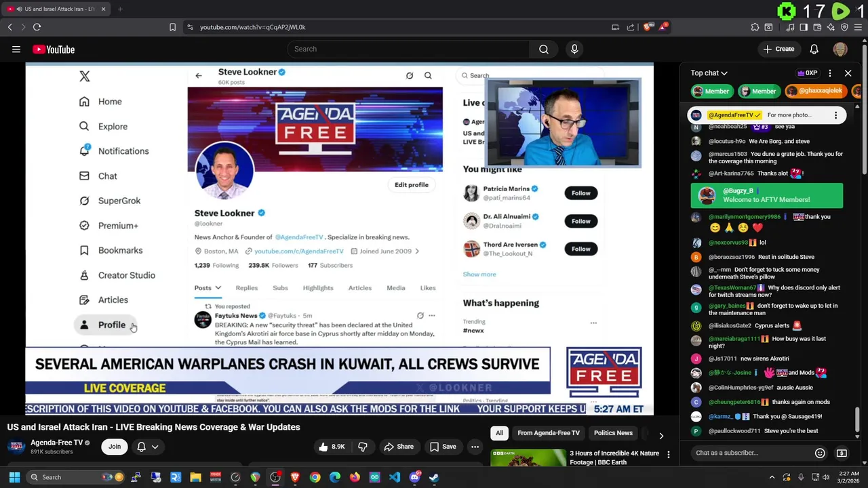Show more topic chips with right chevron
868x488 pixels.
pyautogui.click(x=661, y=436)
